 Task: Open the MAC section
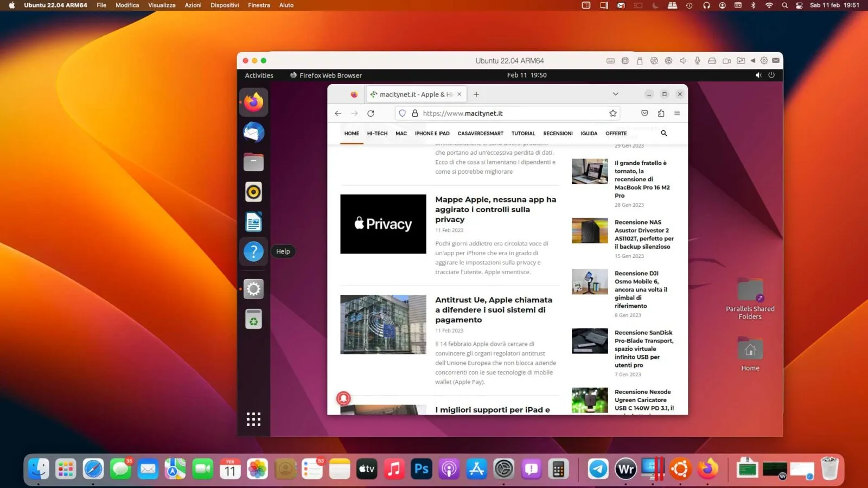[401, 134]
